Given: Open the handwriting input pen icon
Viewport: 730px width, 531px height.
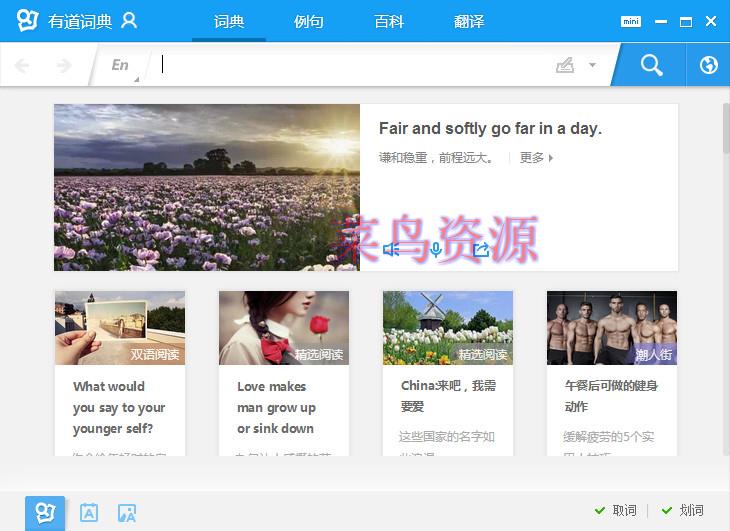Looking at the screenshot, I should click(565, 65).
